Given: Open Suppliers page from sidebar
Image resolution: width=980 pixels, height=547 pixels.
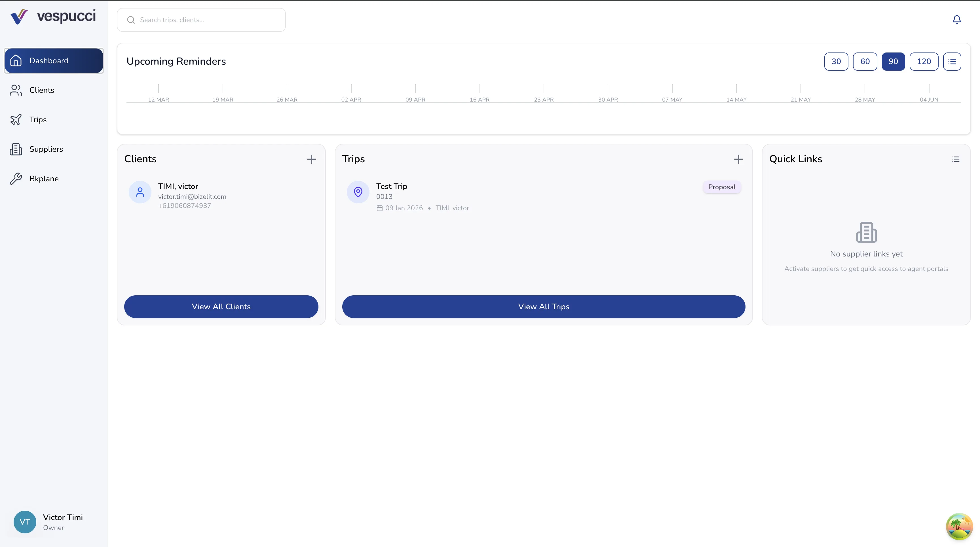Looking at the screenshot, I should pyautogui.click(x=46, y=149).
